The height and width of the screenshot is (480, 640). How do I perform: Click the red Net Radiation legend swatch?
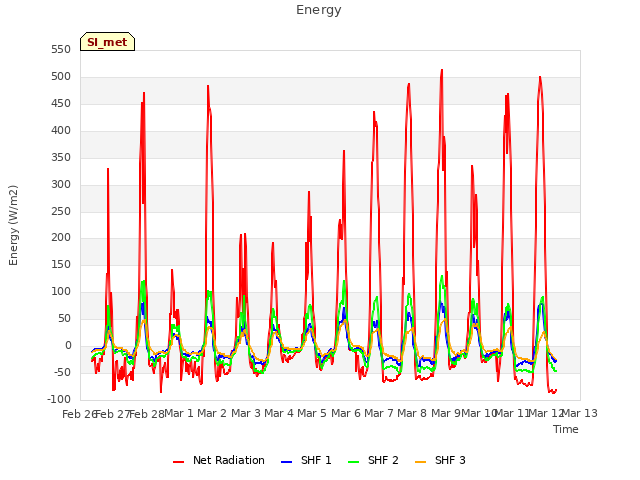pyautogui.click(x=178, y=462)
